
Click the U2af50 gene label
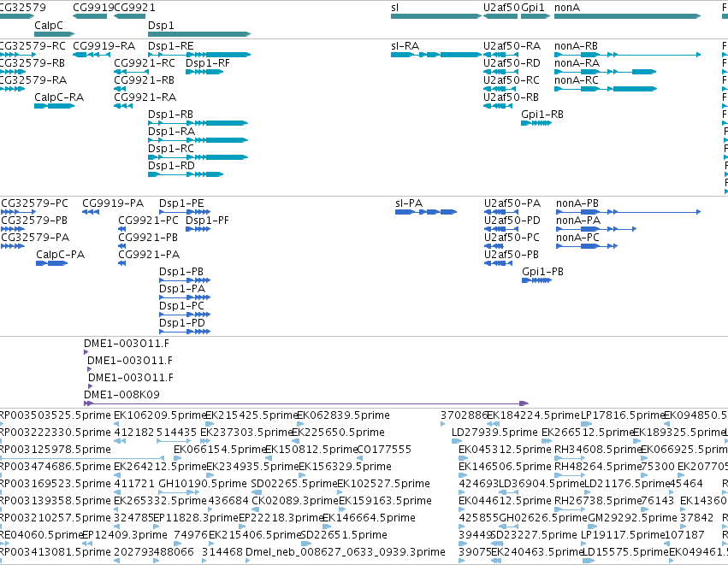(501, 8)
